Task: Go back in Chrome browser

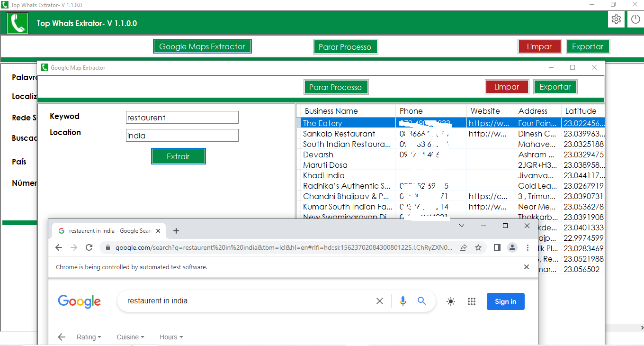Action: pyautogui.click(x=59, y=247)
